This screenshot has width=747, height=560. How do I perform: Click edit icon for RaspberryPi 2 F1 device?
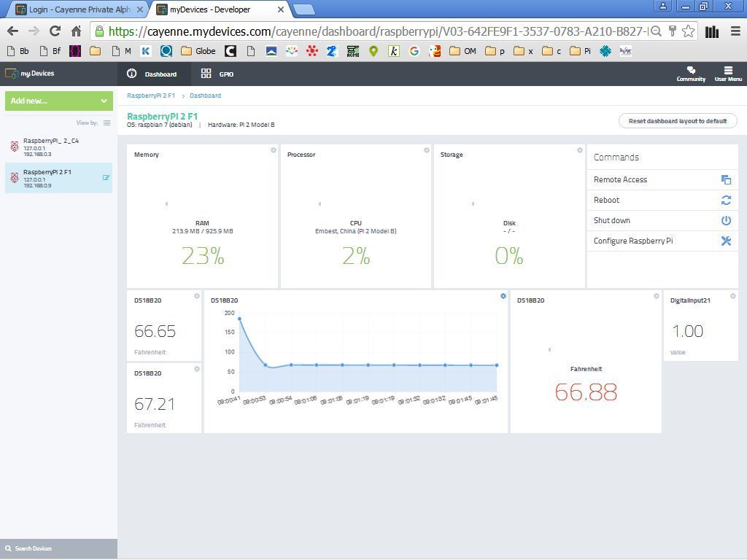(x=106, y=178)
